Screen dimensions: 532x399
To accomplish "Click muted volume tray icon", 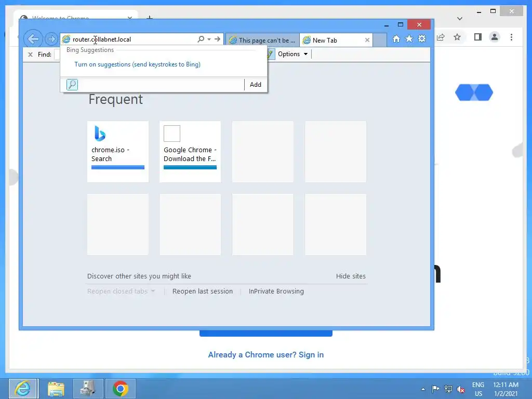I will pos(461,389).
